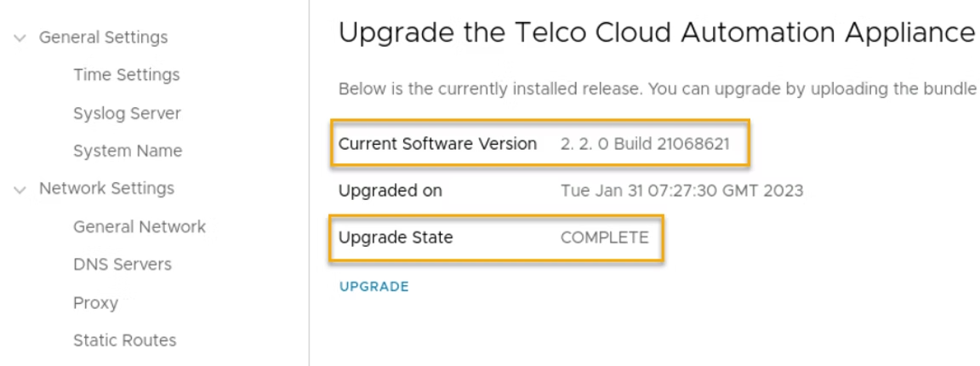
Task: Click the Upgraded on label
Action: 390,191
